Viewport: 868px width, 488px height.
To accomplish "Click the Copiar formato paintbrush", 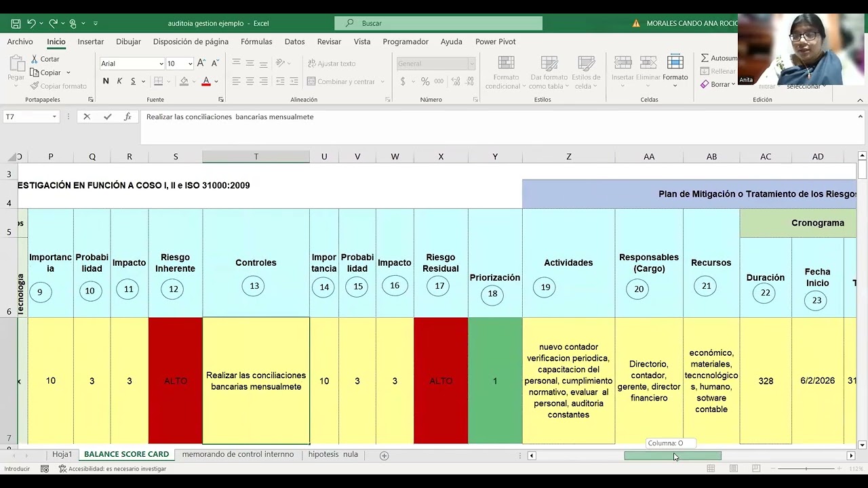I will click(x=58, y=86).
